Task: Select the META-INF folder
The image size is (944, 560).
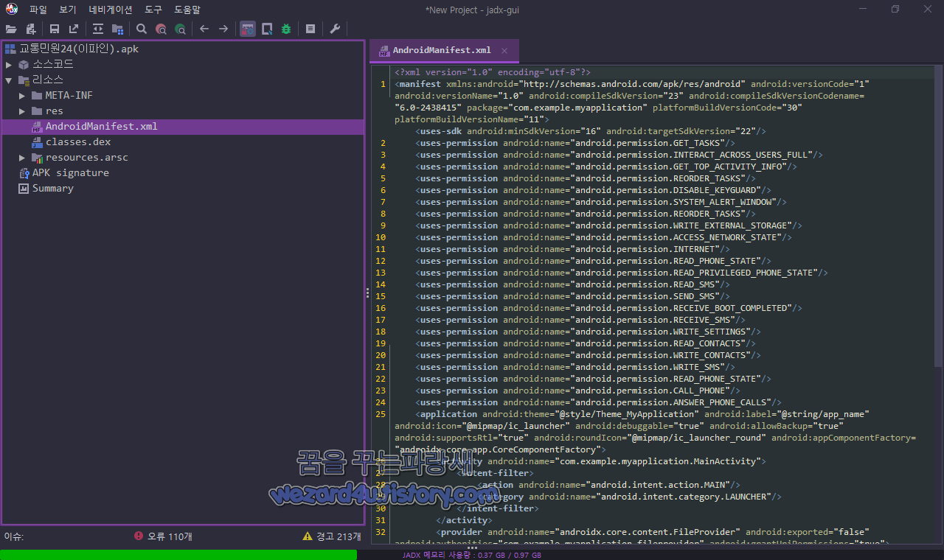Action: 69,95
